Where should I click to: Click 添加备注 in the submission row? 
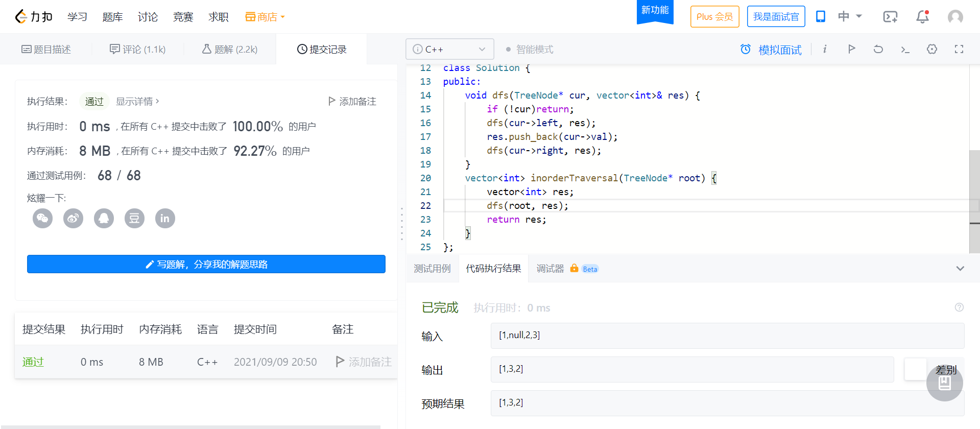[x=364, y=362]
